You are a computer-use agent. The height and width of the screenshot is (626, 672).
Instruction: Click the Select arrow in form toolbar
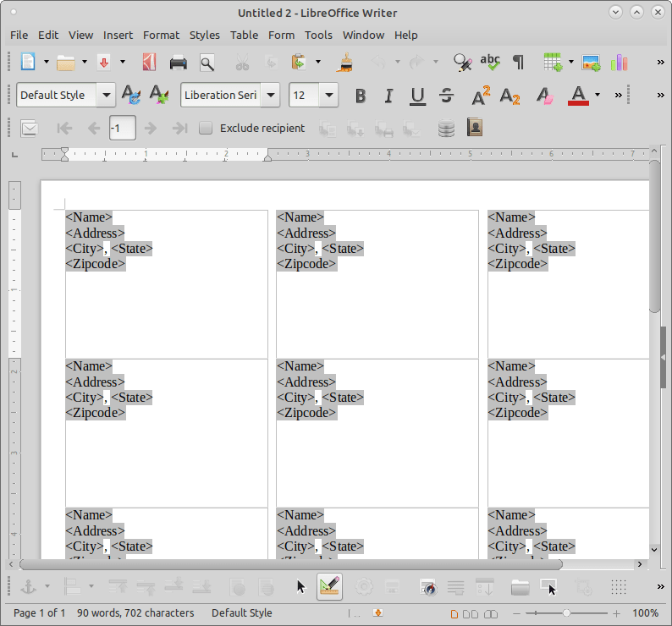pos(301,587)
